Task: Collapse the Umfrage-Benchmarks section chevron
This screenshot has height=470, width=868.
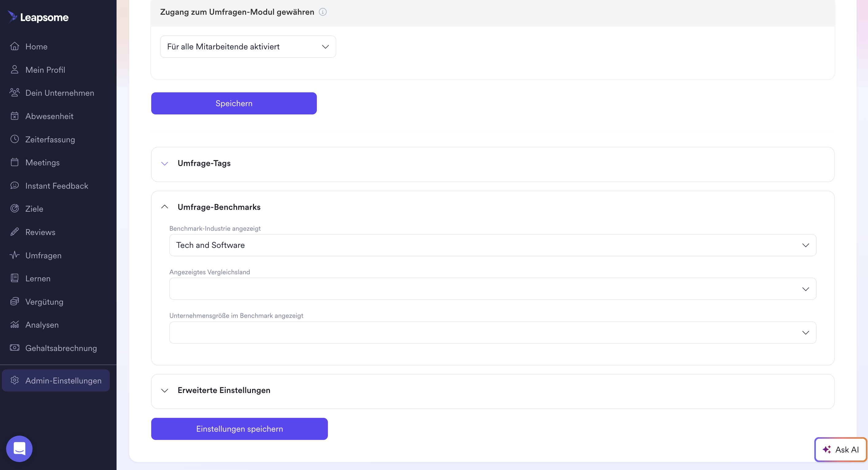Action: coord(164,207)
